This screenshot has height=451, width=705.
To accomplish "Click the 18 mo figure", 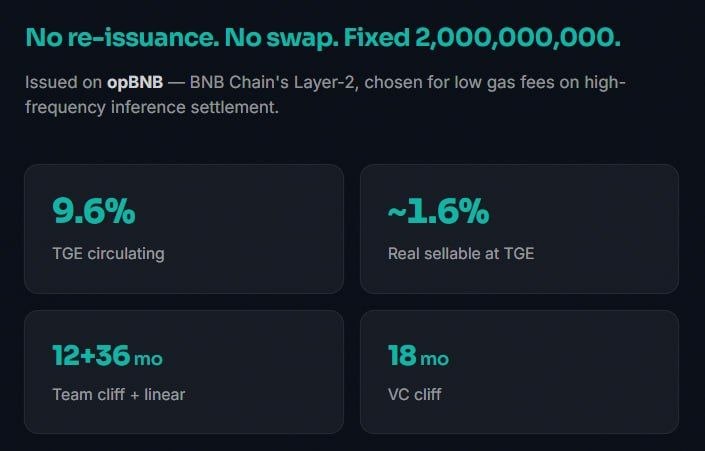I will [x=418, y=356].
